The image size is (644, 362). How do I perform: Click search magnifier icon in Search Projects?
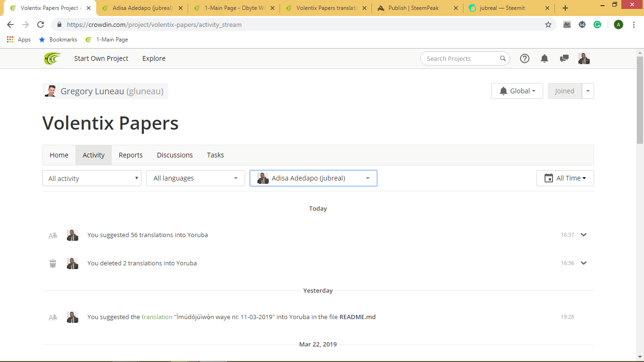click(503, 58)
